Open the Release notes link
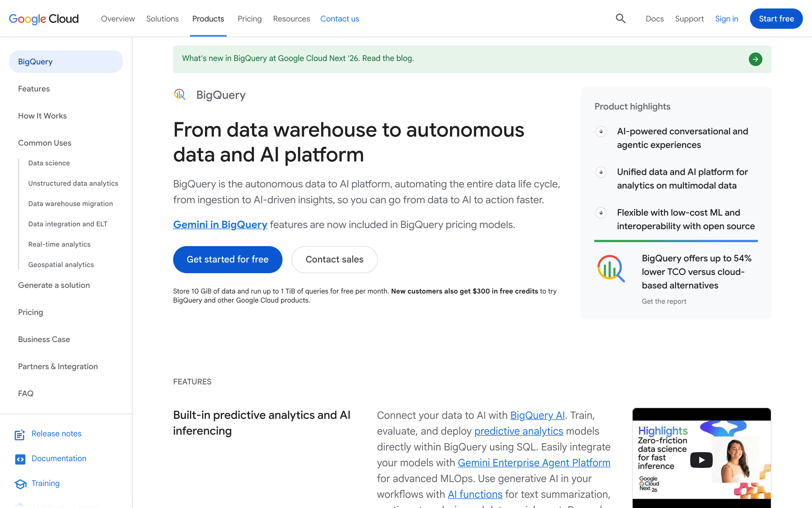Viewport: 812px width, 508px height. [56, 434]
